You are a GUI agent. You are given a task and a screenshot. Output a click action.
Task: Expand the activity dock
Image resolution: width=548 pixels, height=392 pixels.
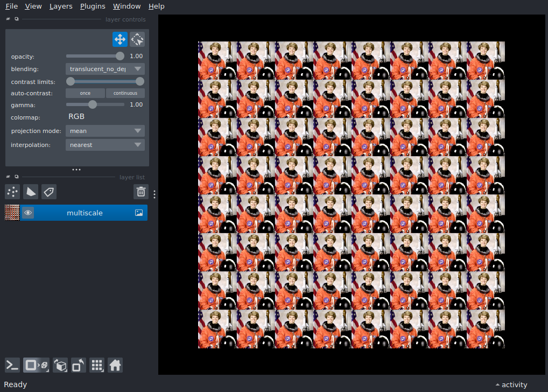click(510, 384)
